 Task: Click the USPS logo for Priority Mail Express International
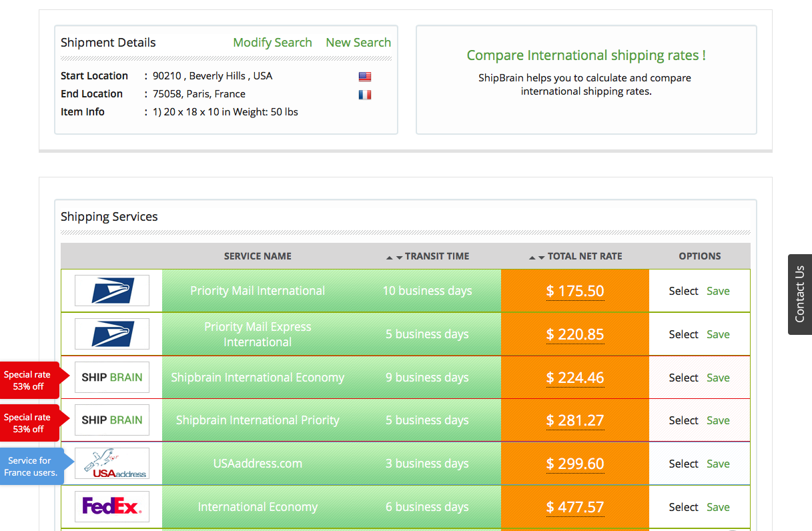tap(112, 334)
